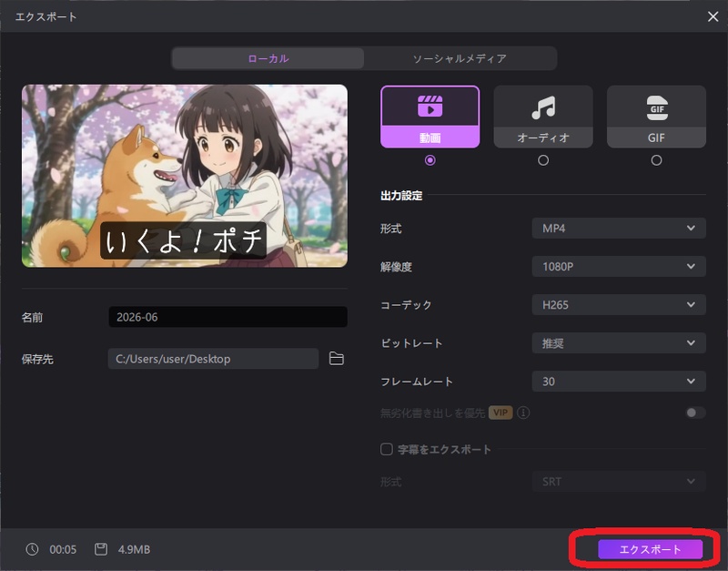Switch to the ソーシャルメディア tab
Screen dimensions: 728x571
click(460, 58)
